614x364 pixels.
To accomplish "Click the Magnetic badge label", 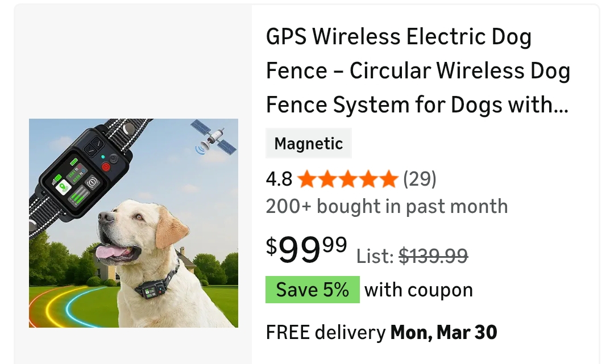I will [x=309, y=144].
